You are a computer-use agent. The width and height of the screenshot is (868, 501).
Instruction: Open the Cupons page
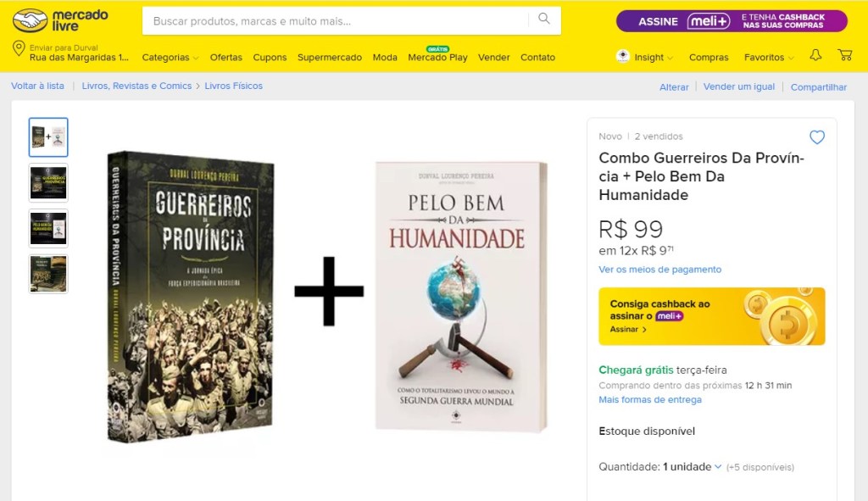tap(270, 58)
